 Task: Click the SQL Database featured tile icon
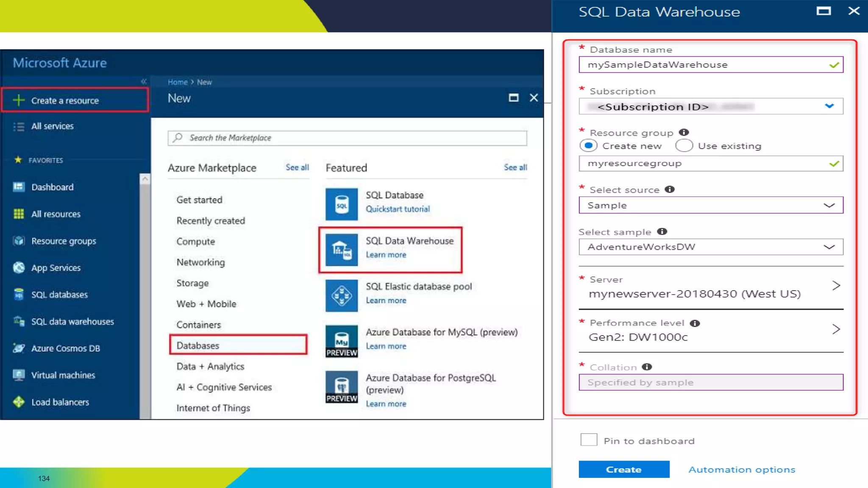tap(342, 204)
